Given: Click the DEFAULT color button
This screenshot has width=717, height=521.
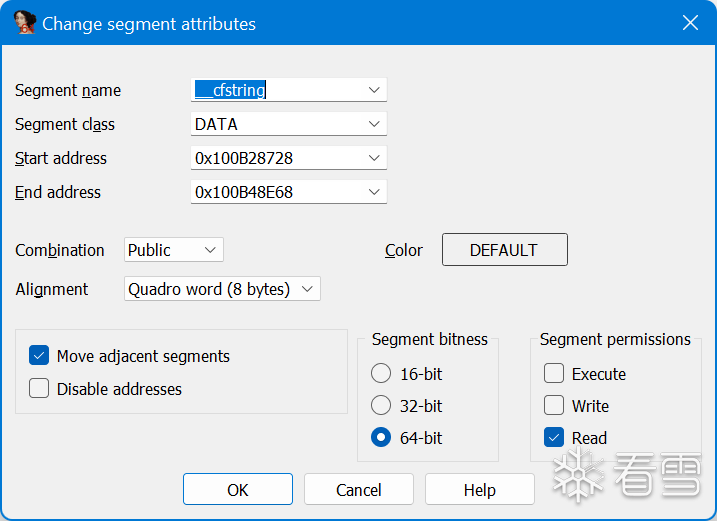Looking at the screenshot, I should (x=504, y=250).
